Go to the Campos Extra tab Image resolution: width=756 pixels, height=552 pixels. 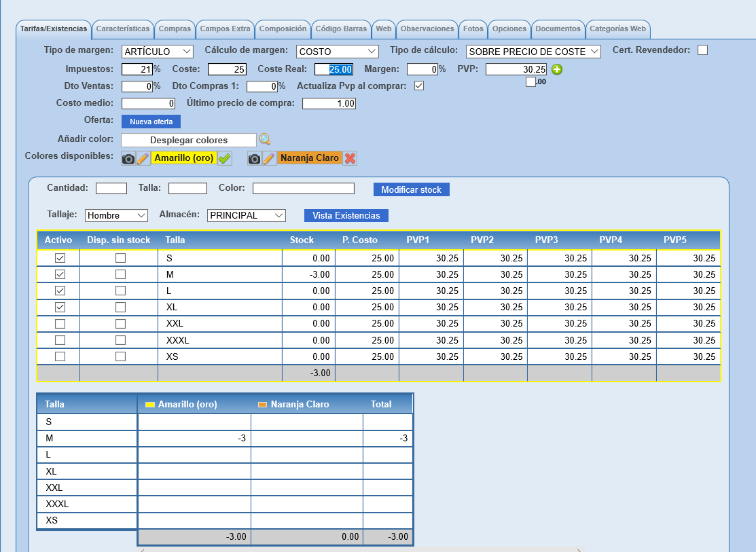click(225, 29)
